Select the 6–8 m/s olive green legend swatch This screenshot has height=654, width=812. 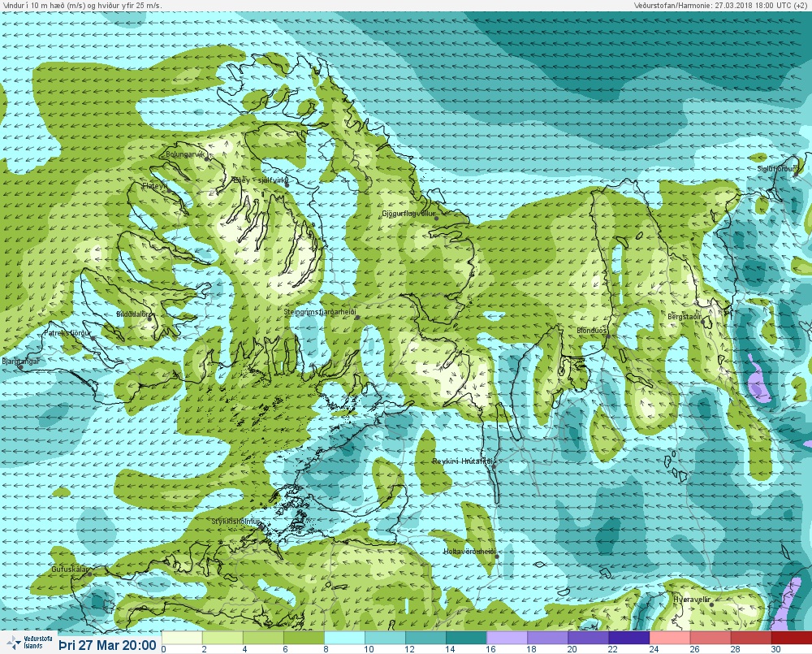(x=304, y=637)
